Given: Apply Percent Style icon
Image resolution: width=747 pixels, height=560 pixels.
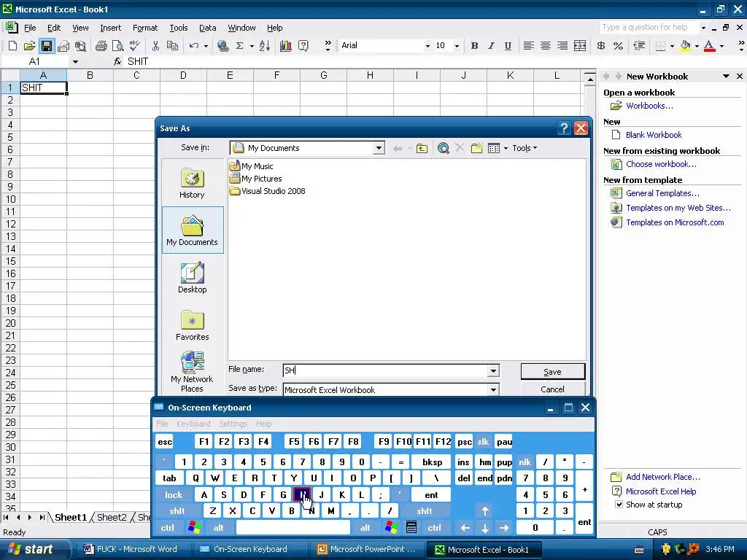Looking at the screenshot, I should pos(619,46).
